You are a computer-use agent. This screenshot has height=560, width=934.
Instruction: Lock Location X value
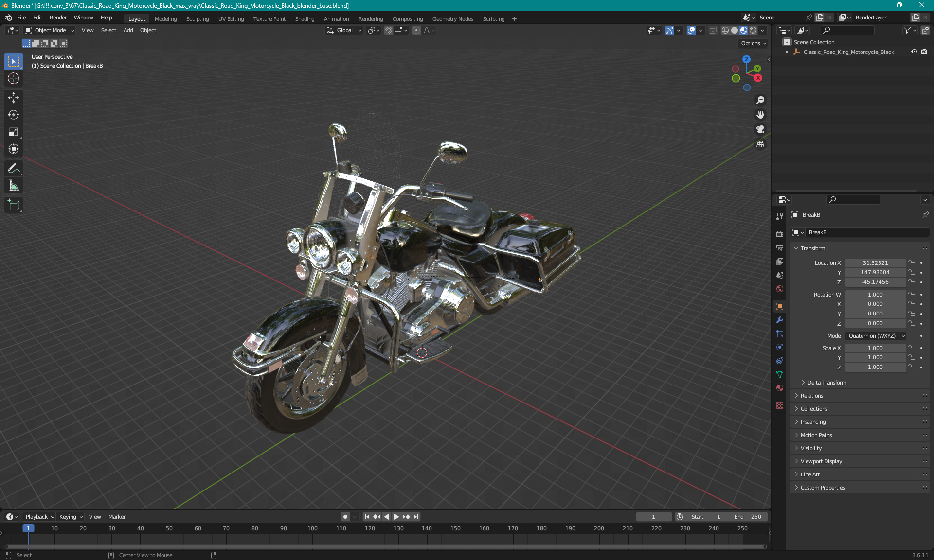(x=912, y=263)
